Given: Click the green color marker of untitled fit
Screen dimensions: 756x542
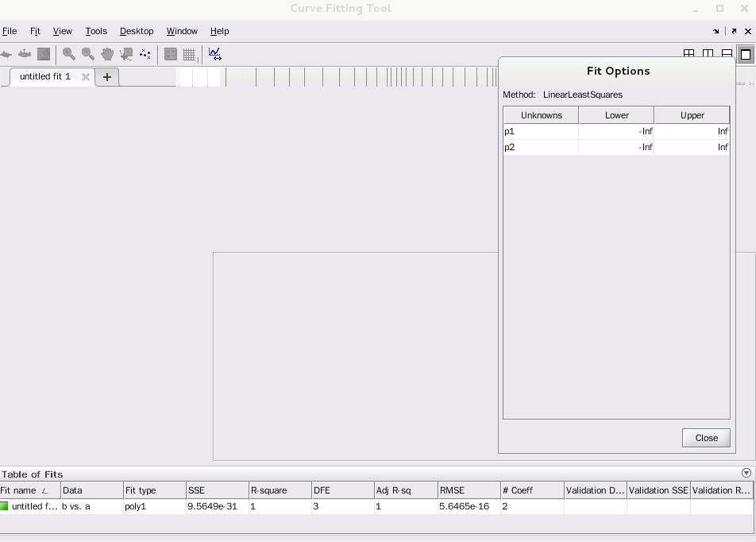Looking at the screenshot, I should [x=4, y=506].
